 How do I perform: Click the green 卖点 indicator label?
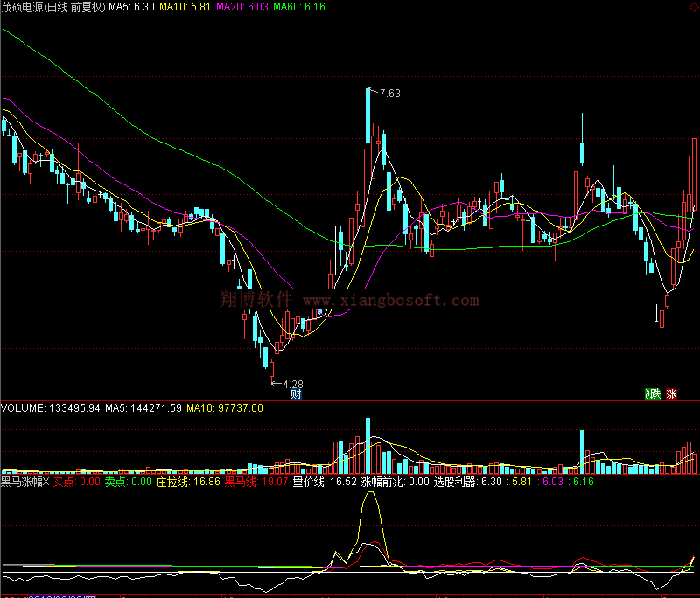click(128, 481)
